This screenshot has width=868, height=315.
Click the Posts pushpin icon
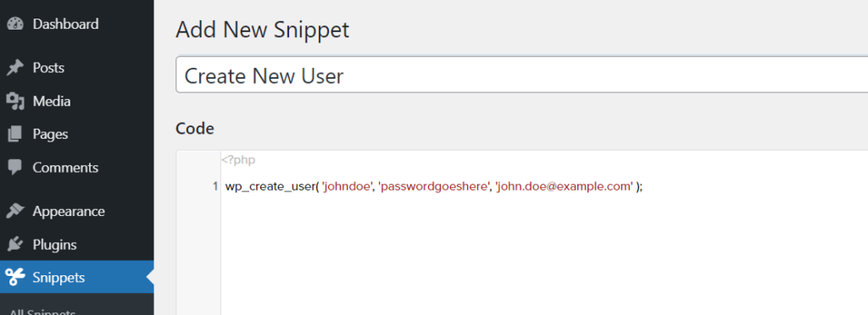pyautogui.click(x=15, y=68)
